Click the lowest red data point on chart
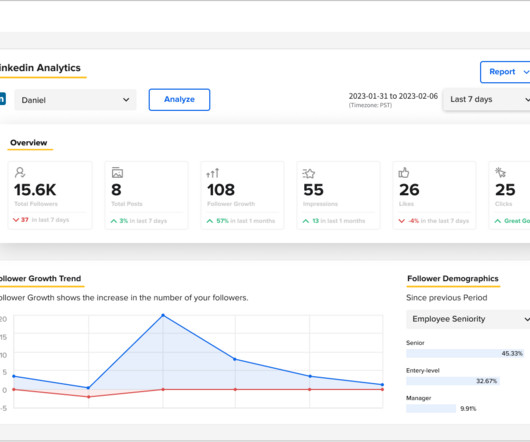Viewport: 530px width, 442px height. 89,397
